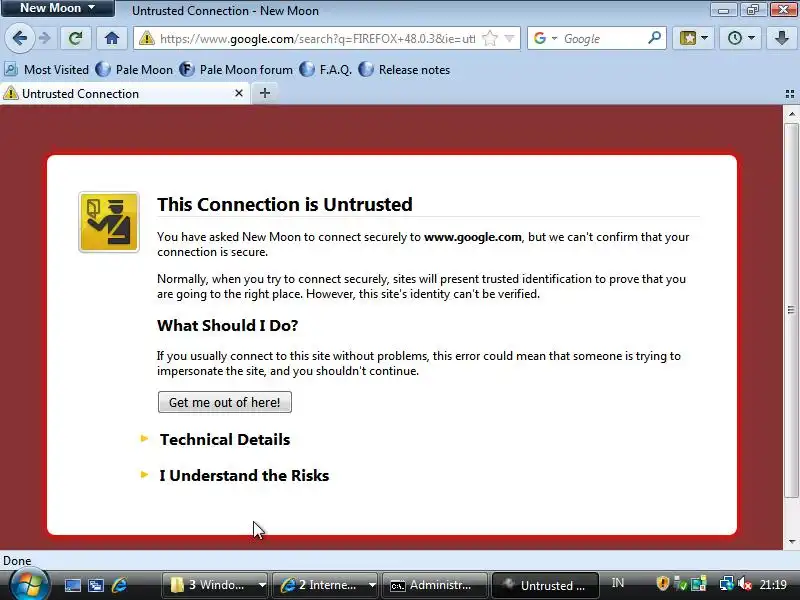Launch Internet Explorer from quick launch
The width and height of the screenshot is (800, 600).
point(120,585)
